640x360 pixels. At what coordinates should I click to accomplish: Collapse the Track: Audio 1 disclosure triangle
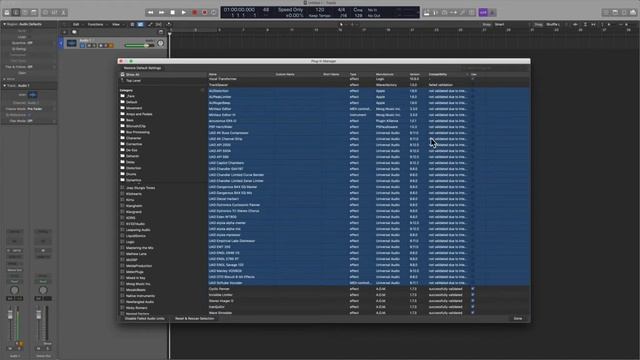pyautogui.click(x=4, y=86)
